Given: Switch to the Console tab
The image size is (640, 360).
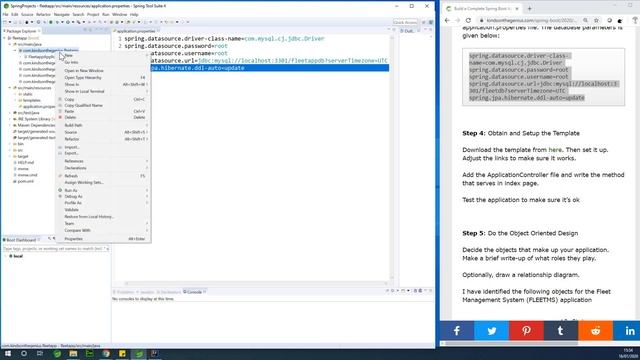Looking at the screenshot, I should click(x=194, y=292).
